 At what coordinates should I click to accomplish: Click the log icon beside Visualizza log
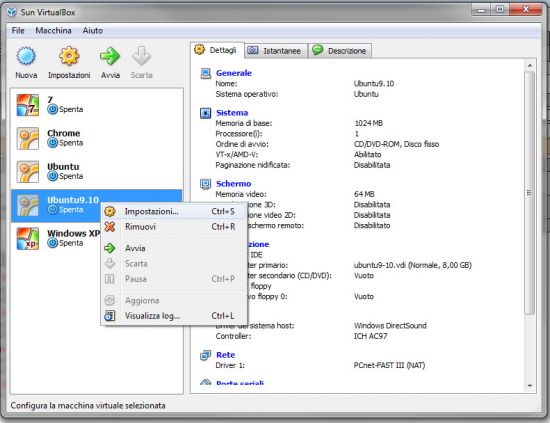click(x=110, y=316)
